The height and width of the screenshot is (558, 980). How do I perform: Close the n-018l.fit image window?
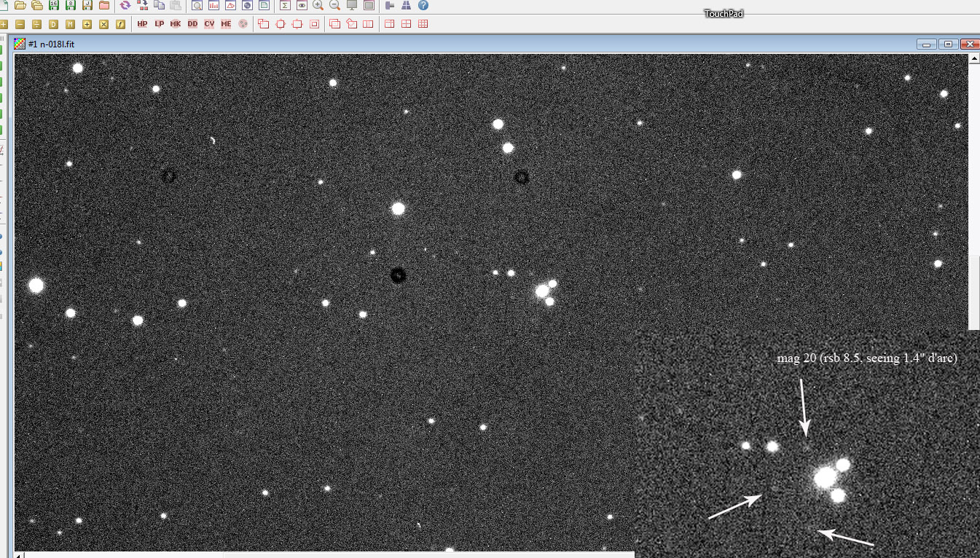970,44
